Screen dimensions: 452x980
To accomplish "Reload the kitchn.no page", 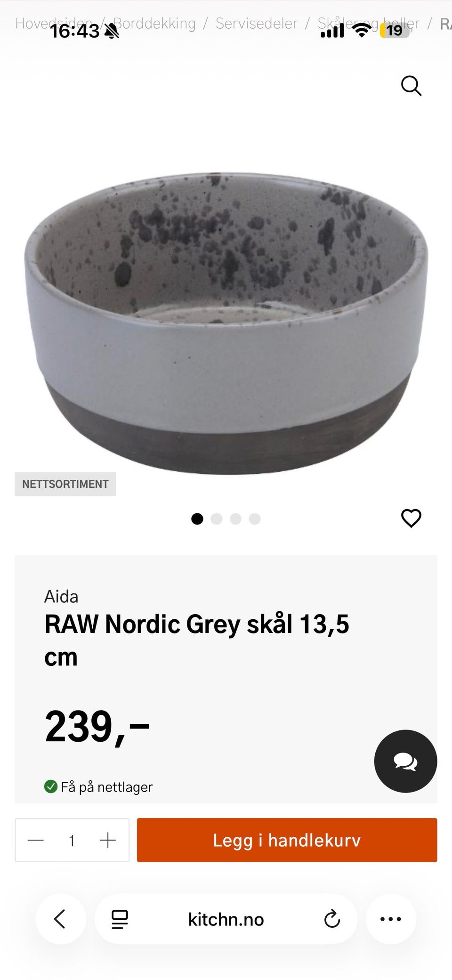I will click(332, 919).
